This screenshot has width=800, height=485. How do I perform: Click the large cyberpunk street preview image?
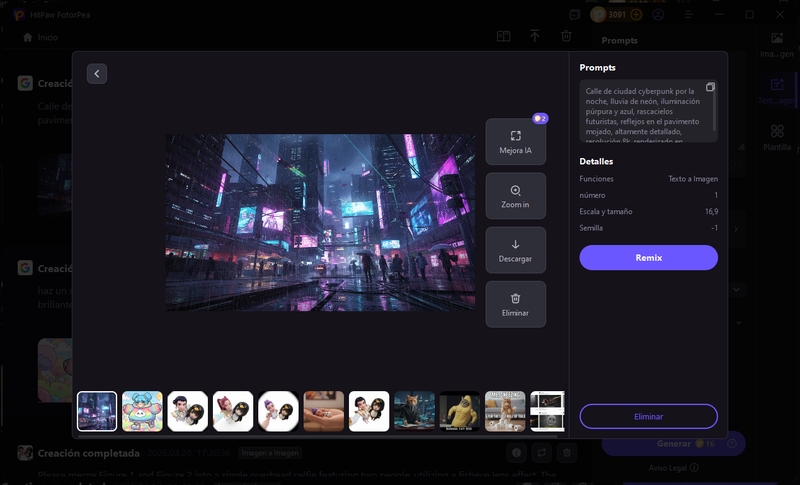pyautogui.click(x=320, y=222)
